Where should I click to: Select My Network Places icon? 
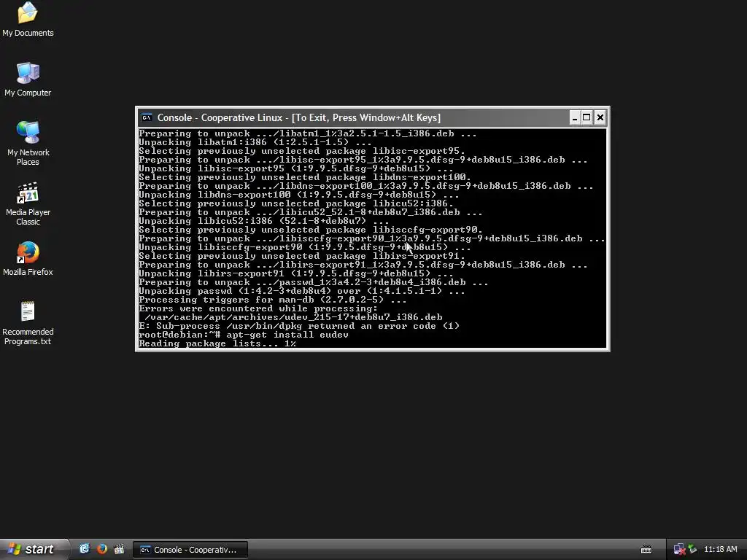coord(28,143)
